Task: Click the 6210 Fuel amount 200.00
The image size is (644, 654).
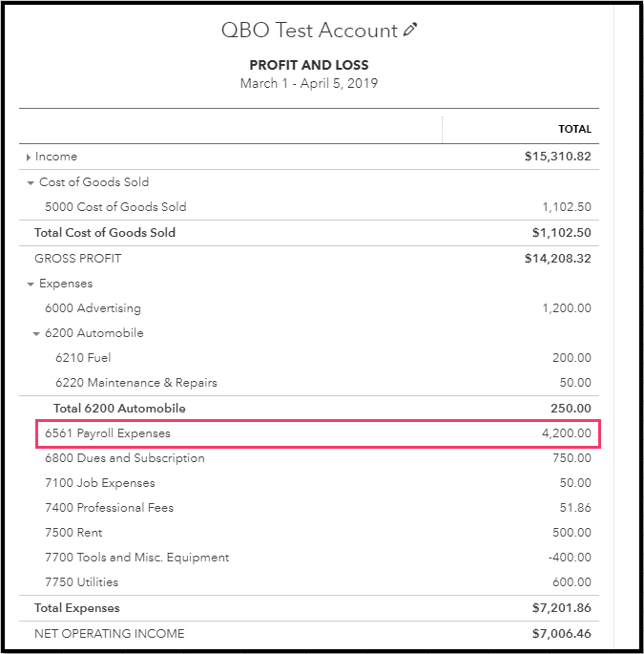Action: (x=571, y=358)
